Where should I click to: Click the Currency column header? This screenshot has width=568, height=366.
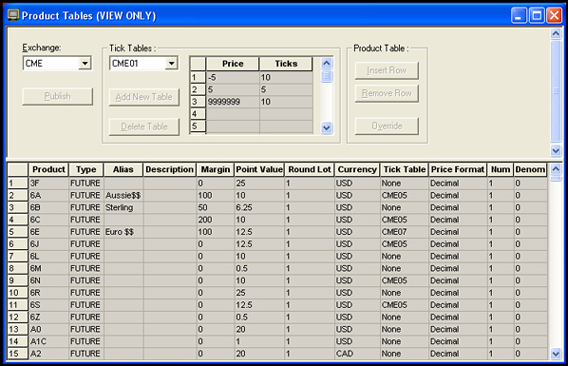[x=357, y=170]
